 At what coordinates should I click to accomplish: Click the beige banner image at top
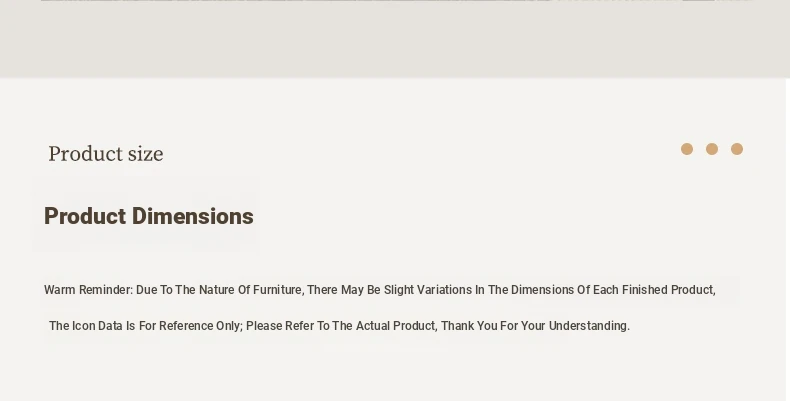coord(395,40)
